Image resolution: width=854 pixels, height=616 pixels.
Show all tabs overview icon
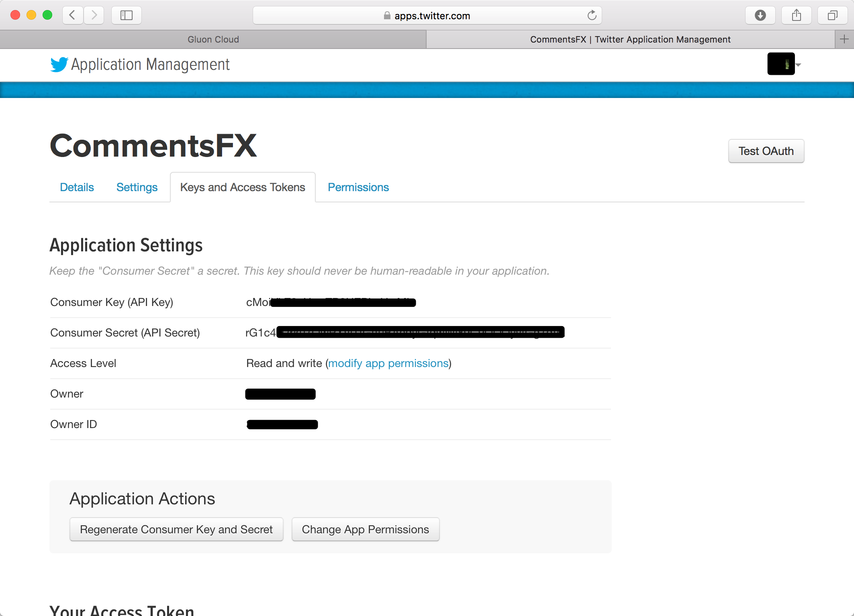[x=832, y=15]
